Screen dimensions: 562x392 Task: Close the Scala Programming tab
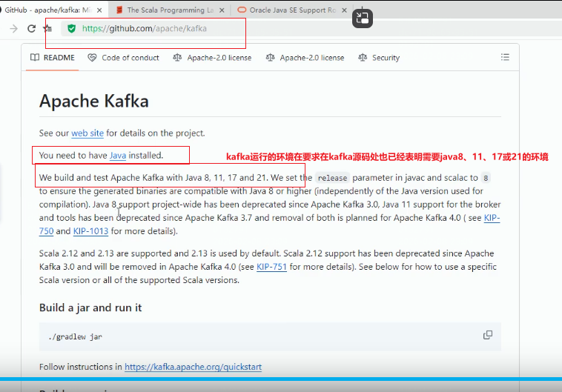222,10
